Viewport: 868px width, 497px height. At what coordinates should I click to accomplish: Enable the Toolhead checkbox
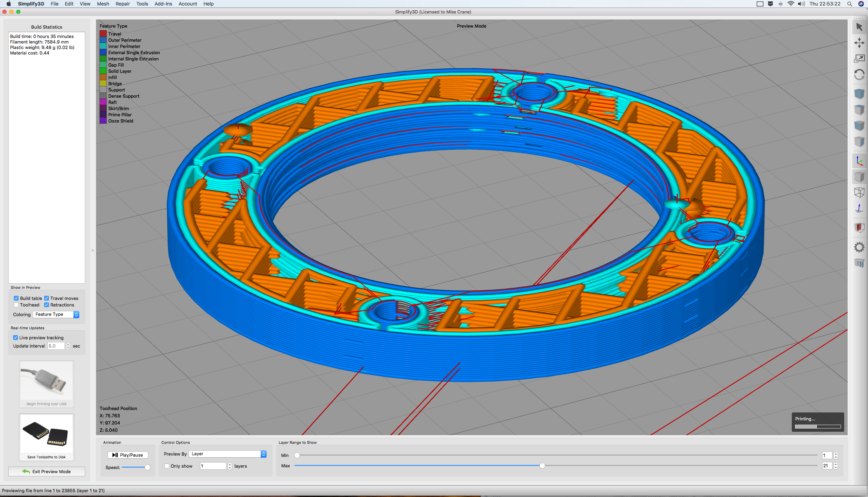[x=16, y=305]
